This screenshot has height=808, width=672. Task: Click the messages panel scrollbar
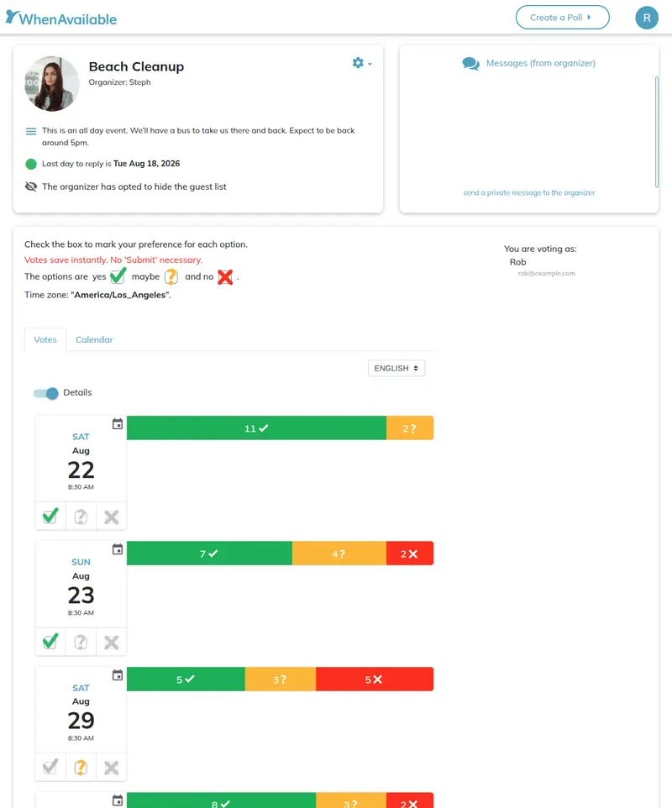[x=657, y=132]
